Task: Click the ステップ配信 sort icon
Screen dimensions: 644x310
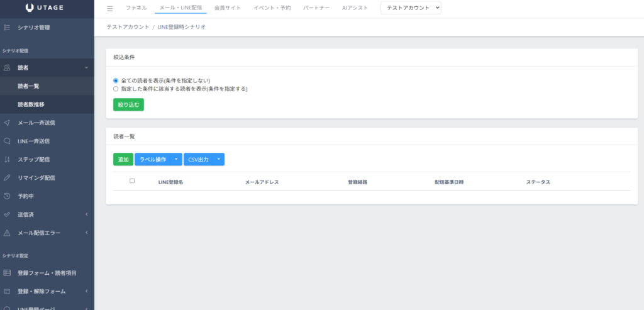Action: [x=7, y=159]
